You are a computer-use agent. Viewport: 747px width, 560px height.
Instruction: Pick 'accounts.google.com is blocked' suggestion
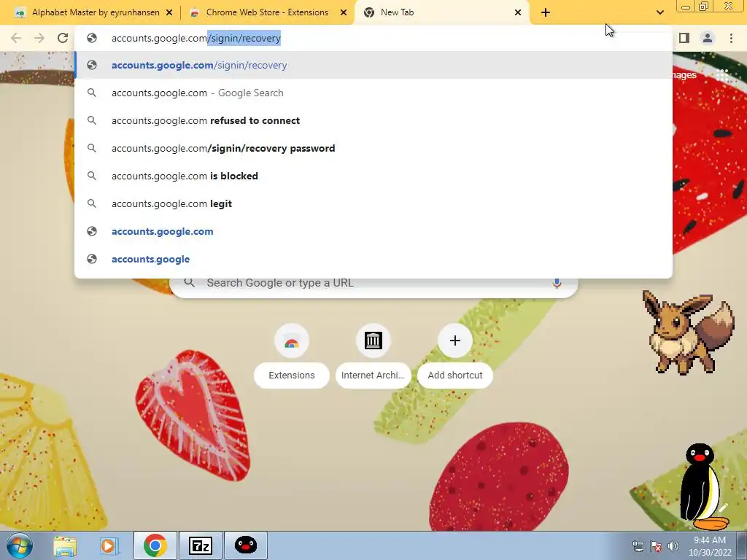tap(373, 176)
